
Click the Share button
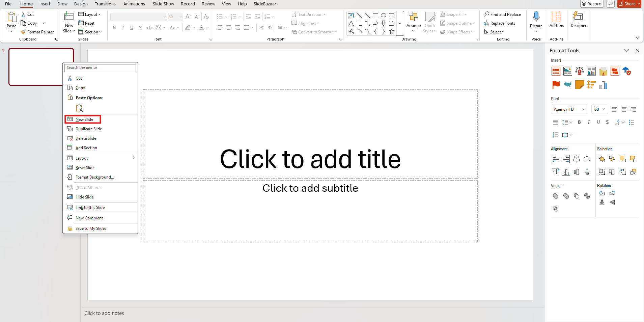pyautogui.click(x=629, y=4)
